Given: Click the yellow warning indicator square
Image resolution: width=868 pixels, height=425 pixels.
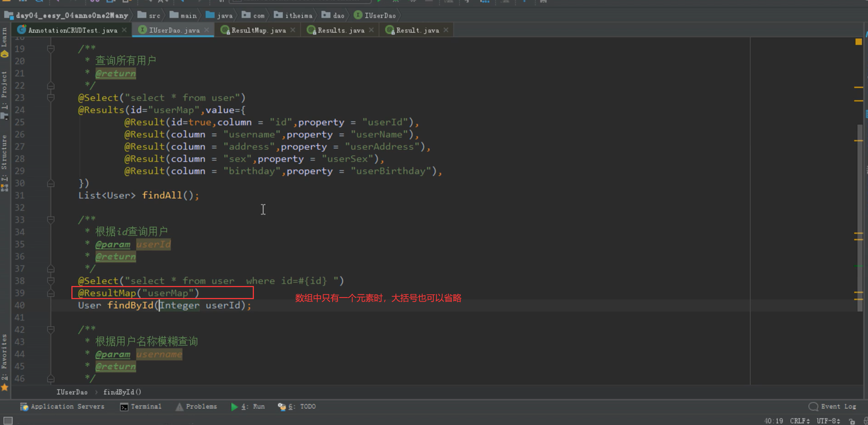Looking at the screenshot, I should tap(859, 42).
